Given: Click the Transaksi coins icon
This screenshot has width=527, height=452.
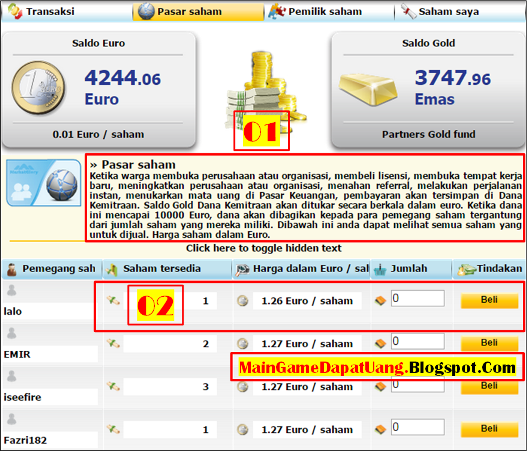Looking at the screenshot, I should pyautogui.click(x=15, y=11).
